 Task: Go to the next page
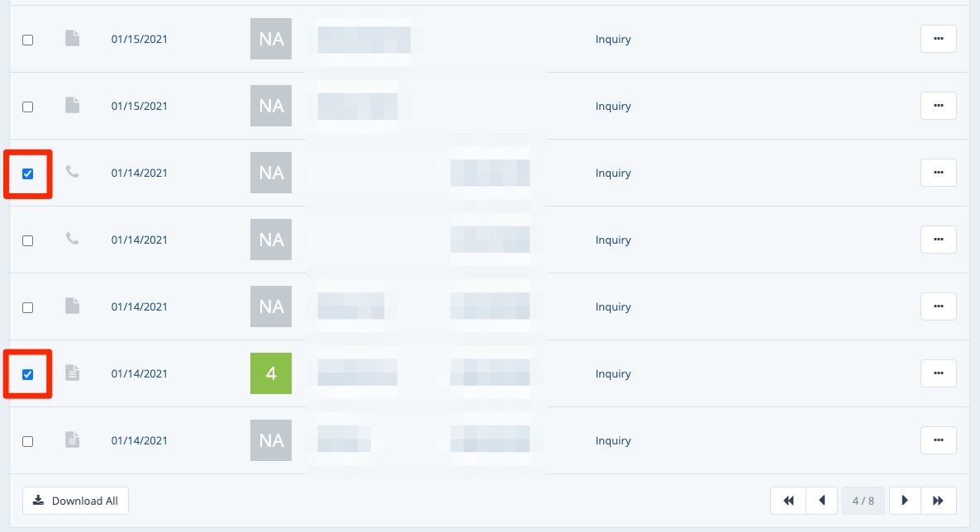click(905, 501)
